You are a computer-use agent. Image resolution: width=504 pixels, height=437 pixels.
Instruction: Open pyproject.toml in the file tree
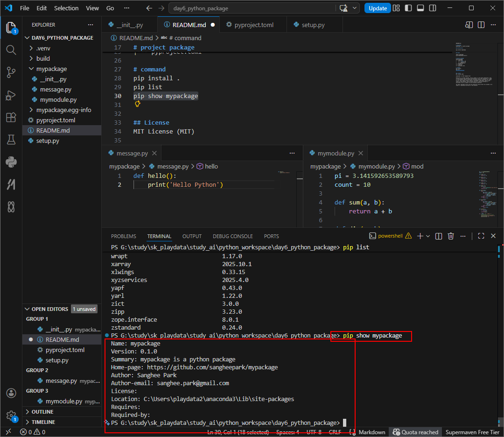62,120
